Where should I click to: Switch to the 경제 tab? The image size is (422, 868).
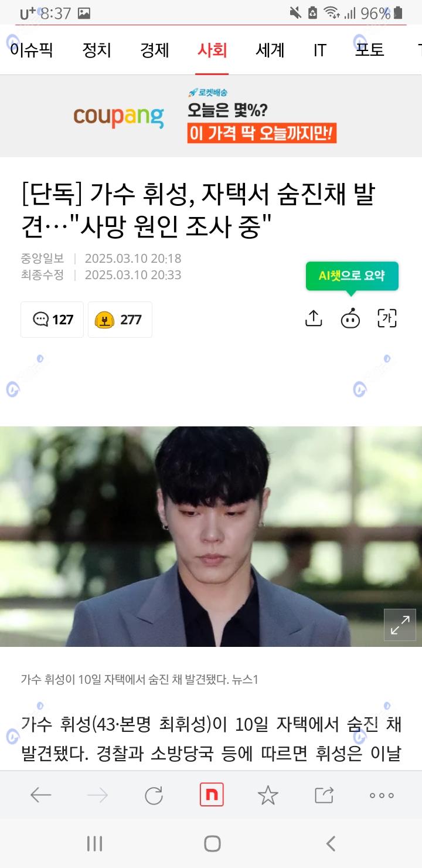[x=154, y=50]
